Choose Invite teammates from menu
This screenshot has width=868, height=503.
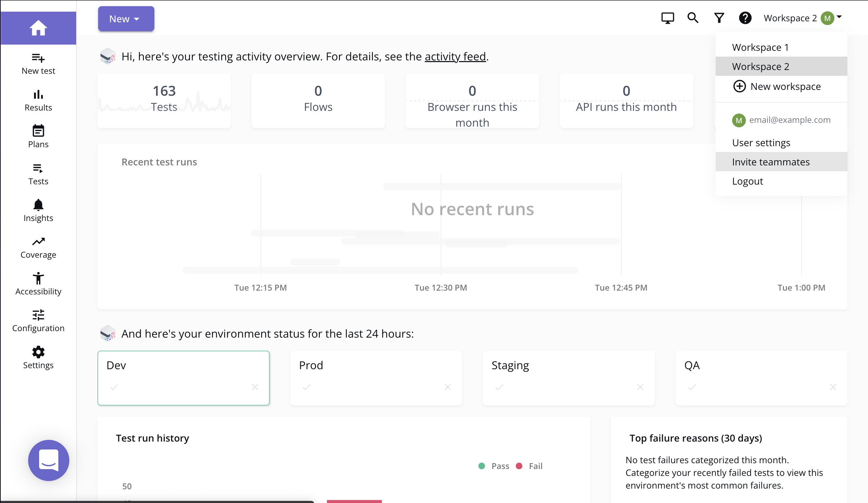[771, 162]
